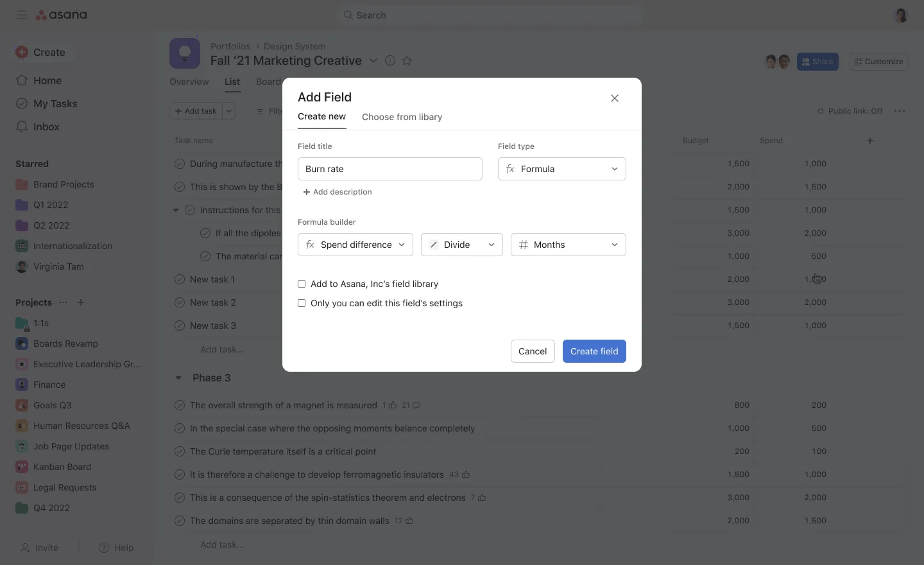Click the star icon to favorite project
Viewport: 924px width, 565px height.
click(x=407, y=60)
